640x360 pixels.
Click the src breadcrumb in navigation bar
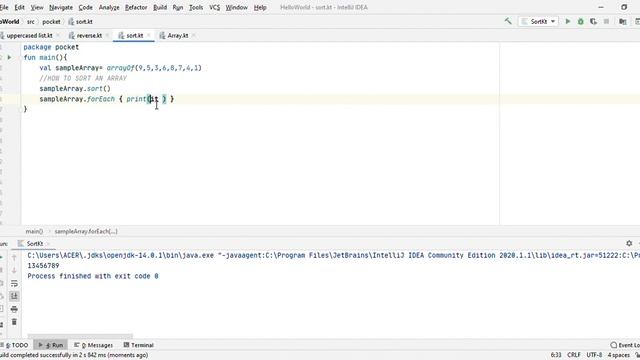[31, 22]
